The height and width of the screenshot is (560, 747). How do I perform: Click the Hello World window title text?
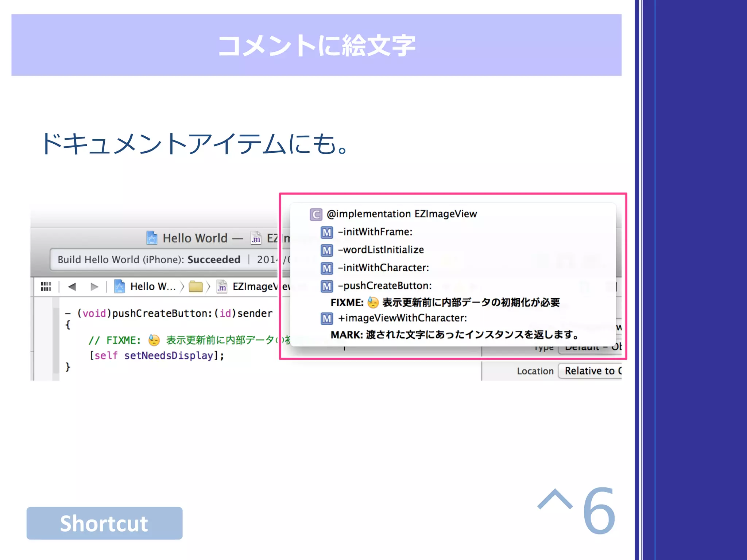195,238
